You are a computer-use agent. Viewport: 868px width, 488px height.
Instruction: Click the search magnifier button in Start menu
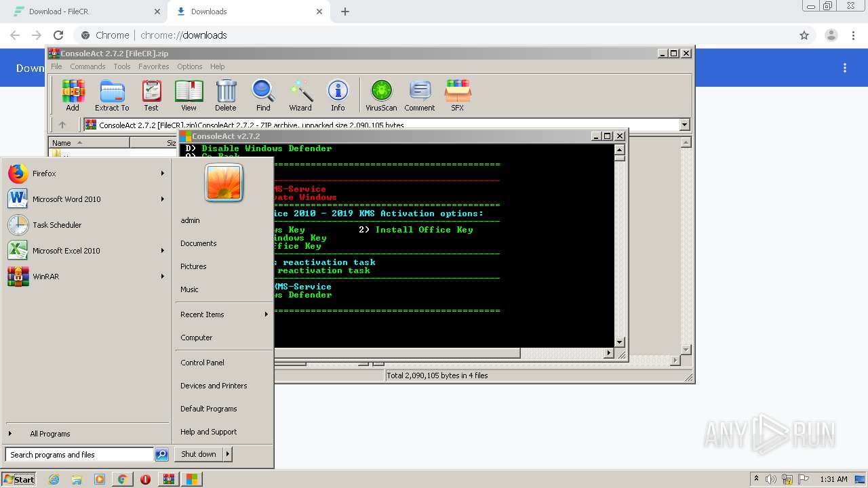point(161,455)
